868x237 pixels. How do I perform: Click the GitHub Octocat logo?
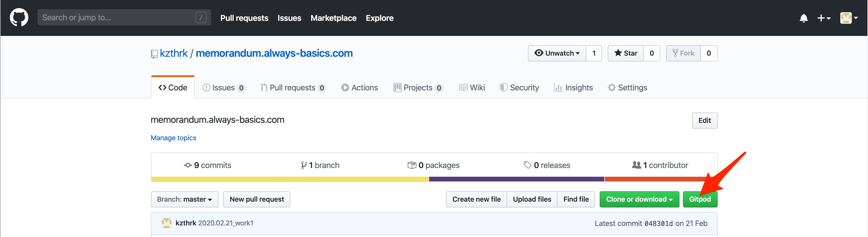click(19, 18)
